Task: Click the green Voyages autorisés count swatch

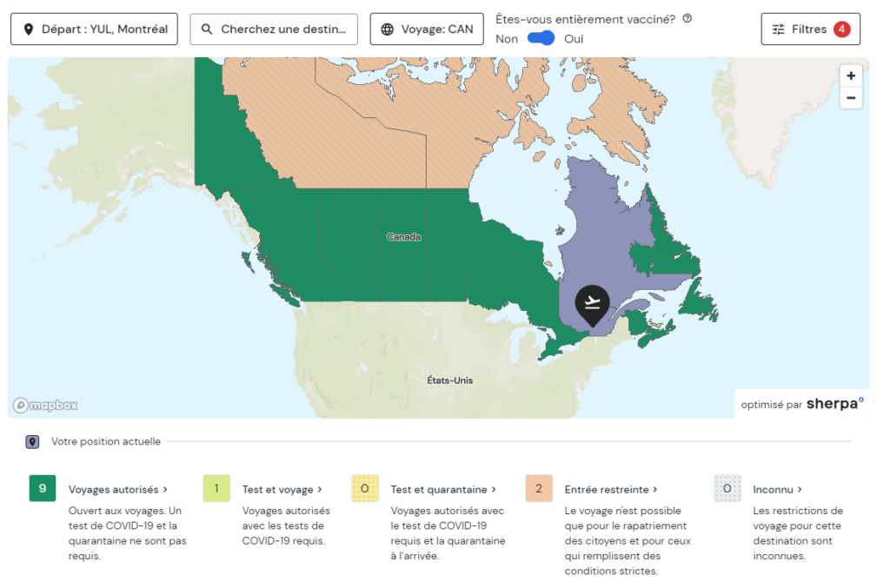Action: coord(43,488)
